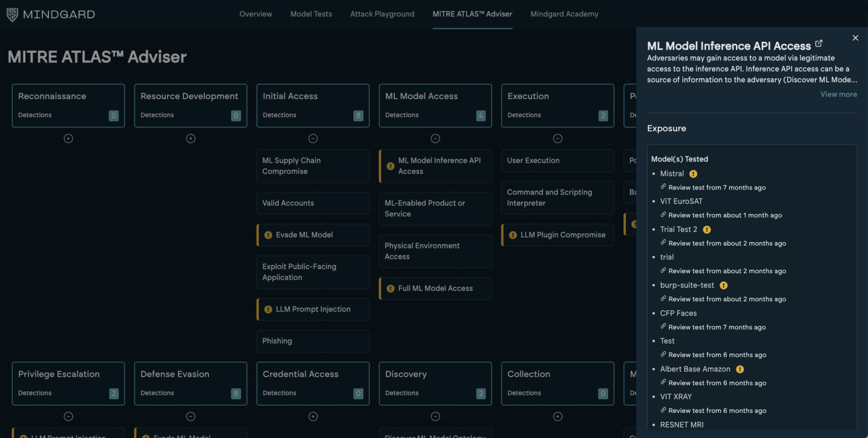Select the Full ML Model Access technique
Screen dimensions: 868x438
[x=435, y=288]
